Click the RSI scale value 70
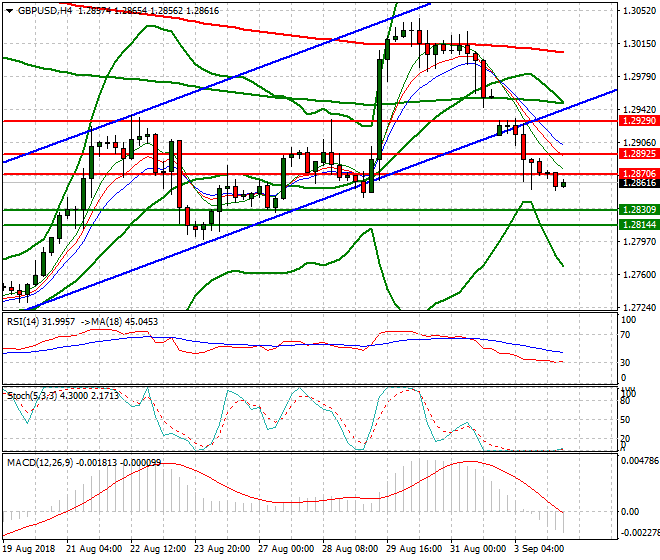Viewport: 660px width, 560px height. coord(626,335)
